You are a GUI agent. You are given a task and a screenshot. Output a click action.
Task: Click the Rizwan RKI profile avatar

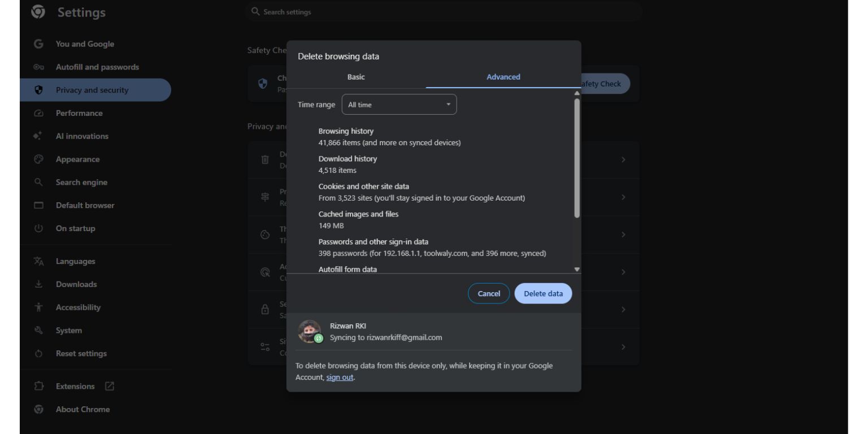point(309,331)
